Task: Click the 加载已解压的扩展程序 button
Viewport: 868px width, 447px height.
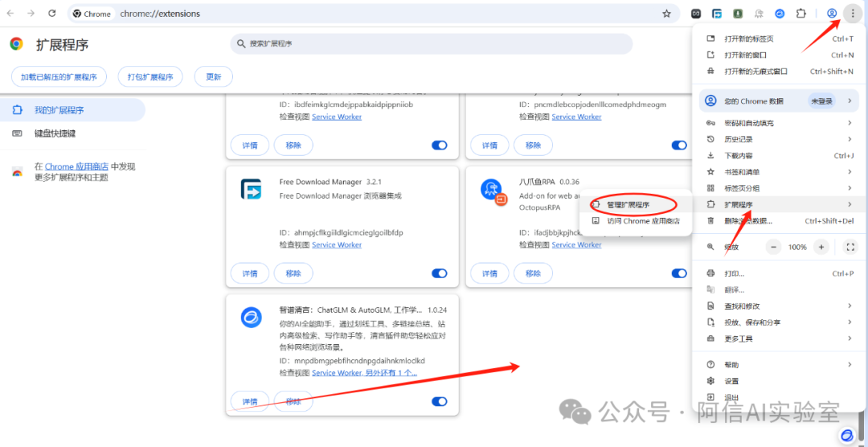Action: 59,77
